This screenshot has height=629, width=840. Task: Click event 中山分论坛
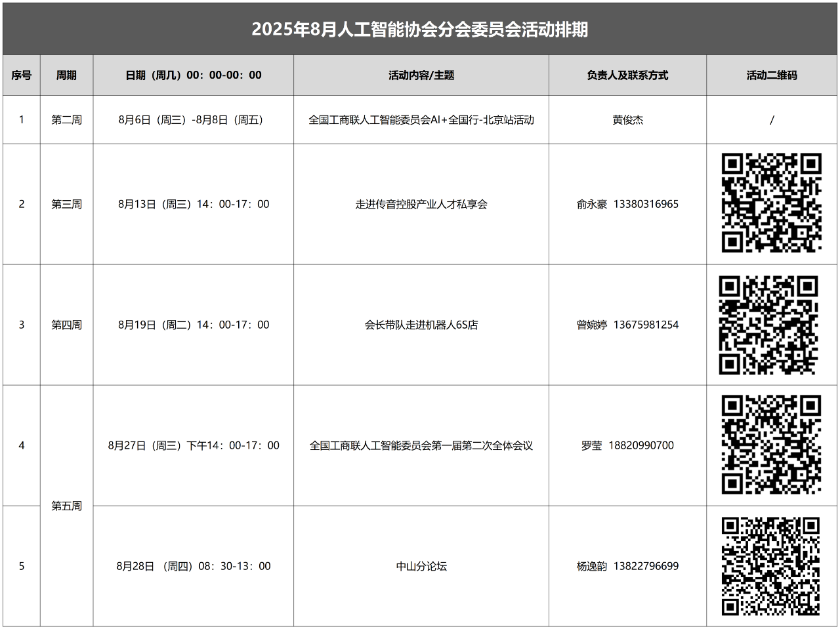[421, 566]
